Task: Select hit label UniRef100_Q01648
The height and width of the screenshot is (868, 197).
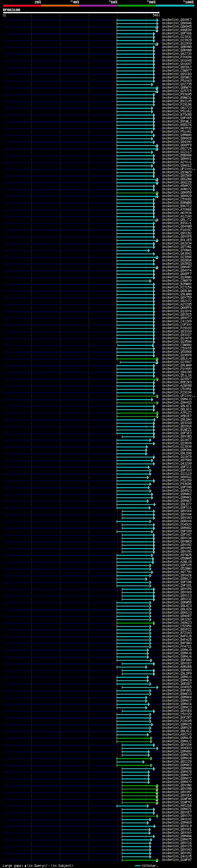Action: click(x=177, y=60)
